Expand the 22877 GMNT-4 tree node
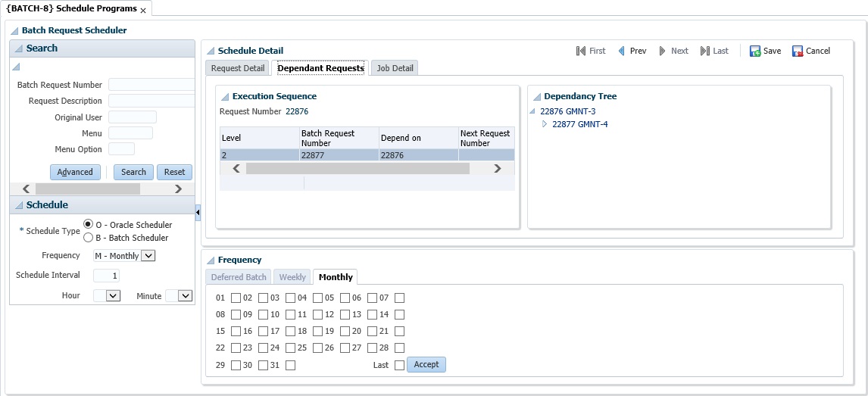 545,124
